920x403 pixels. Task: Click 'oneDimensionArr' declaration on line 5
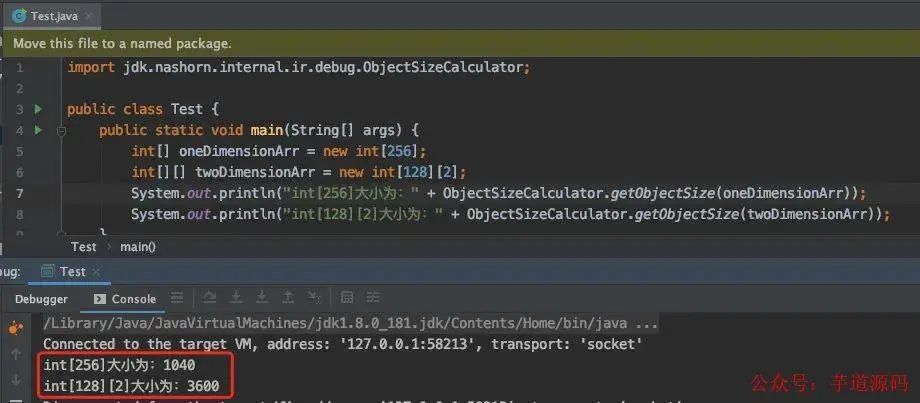pyautogui.click(x=239, y=151)
